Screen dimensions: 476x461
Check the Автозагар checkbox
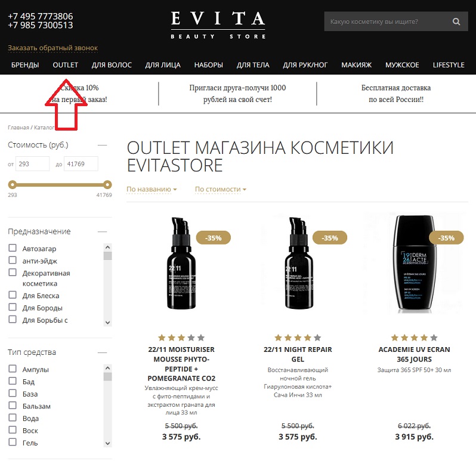click(13, 248)
